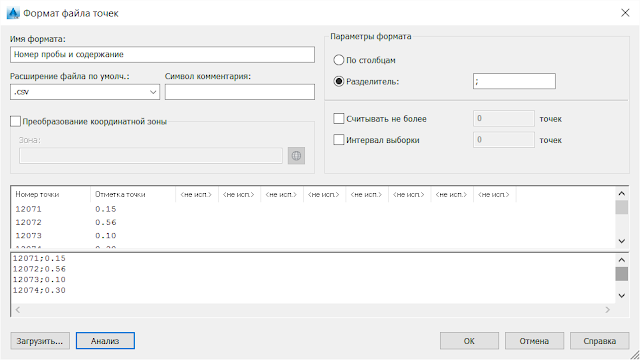This screenshot has height=360, width=640.
Task: Toggle Преобразование координатной зоны checkbox
Action: [16, 121]
